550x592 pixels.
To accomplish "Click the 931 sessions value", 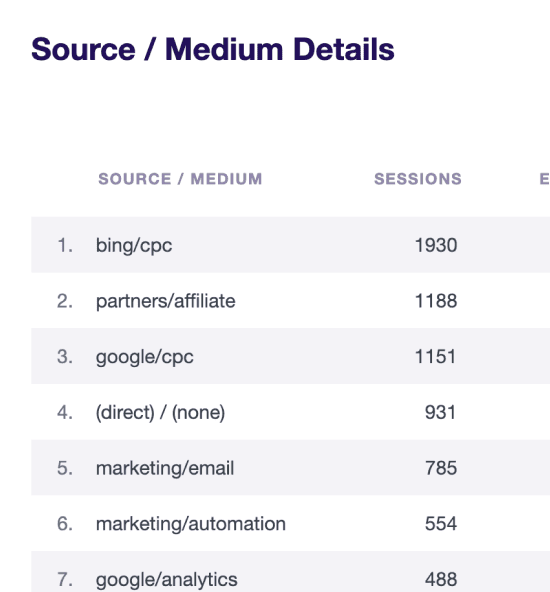I will pyautogui.click(x=441, y=412).
